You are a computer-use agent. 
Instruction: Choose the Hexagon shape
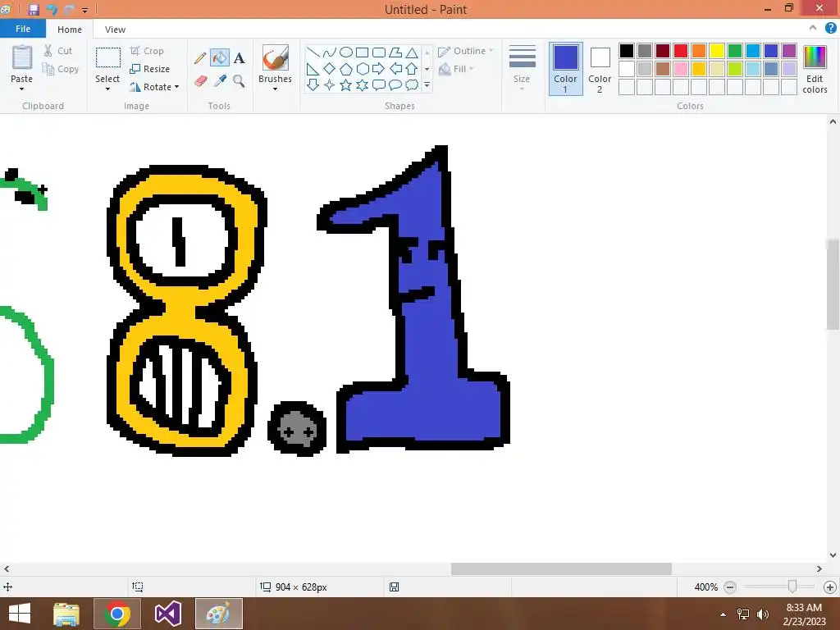point(362,69)
